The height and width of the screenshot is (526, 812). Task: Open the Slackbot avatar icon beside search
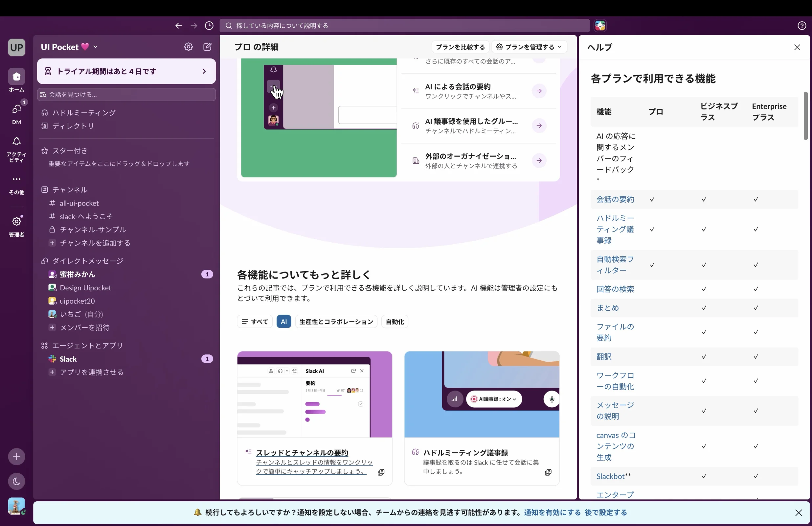(x=600, y=26)
